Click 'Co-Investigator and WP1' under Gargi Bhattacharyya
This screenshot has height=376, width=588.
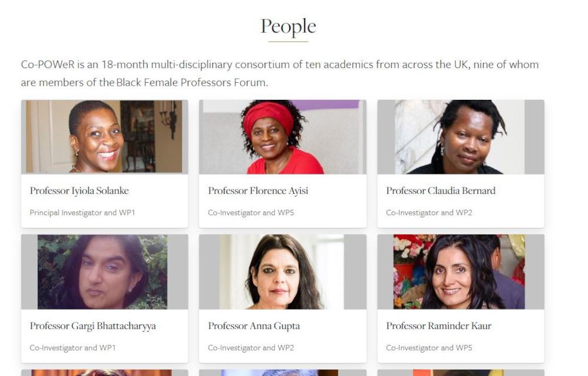point(73,348)
